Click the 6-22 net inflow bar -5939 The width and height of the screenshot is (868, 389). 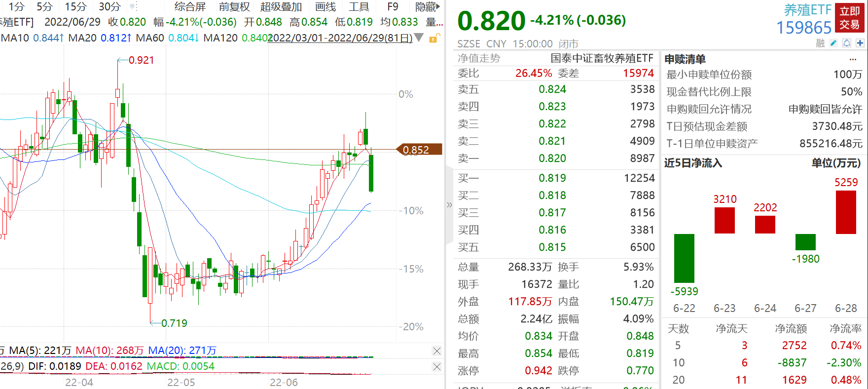click(x=684, y=258)
